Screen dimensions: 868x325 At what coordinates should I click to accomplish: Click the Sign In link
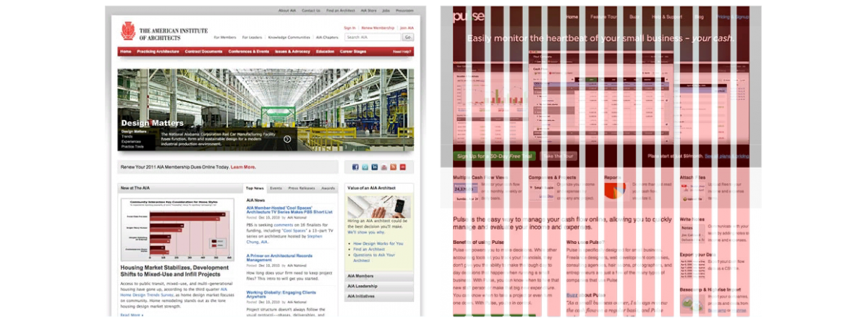350,28
